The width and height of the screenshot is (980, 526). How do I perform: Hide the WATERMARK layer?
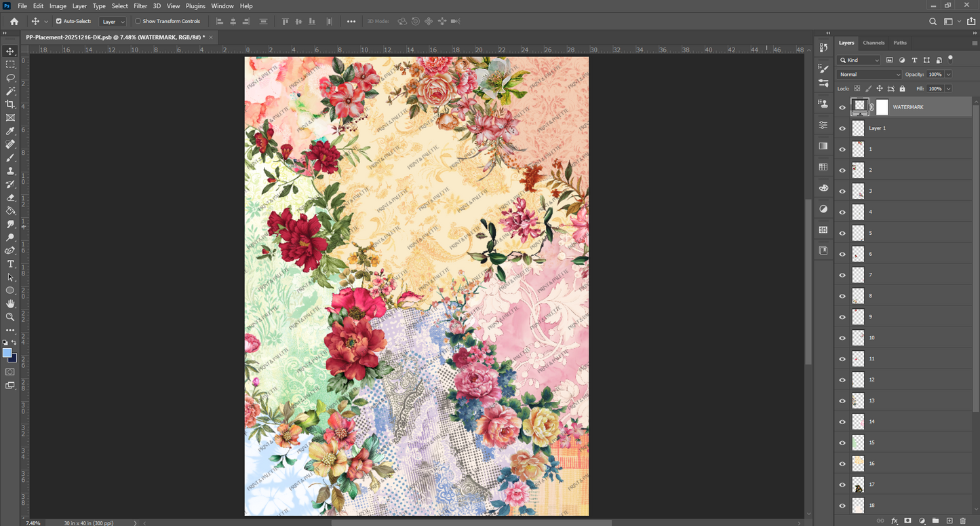click(x=842, y=107)
